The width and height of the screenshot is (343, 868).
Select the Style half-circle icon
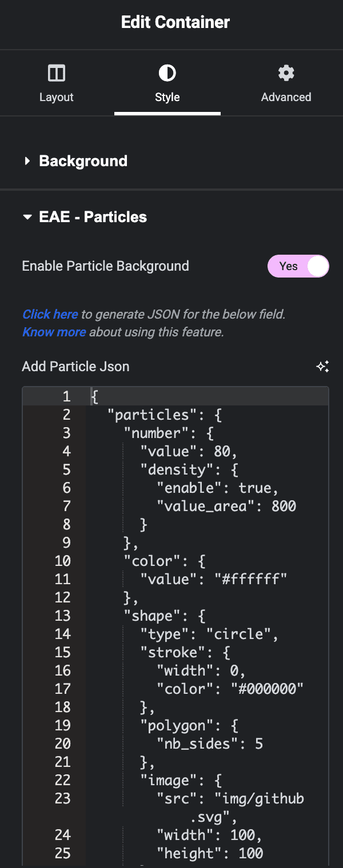pyautogui.click(x=167, y=73)
